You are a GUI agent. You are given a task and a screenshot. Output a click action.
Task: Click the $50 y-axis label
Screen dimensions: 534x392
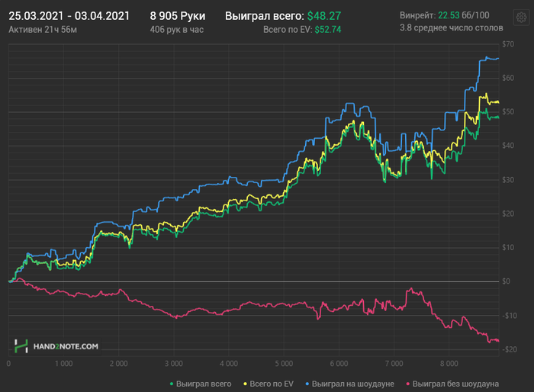coord(508,112)
